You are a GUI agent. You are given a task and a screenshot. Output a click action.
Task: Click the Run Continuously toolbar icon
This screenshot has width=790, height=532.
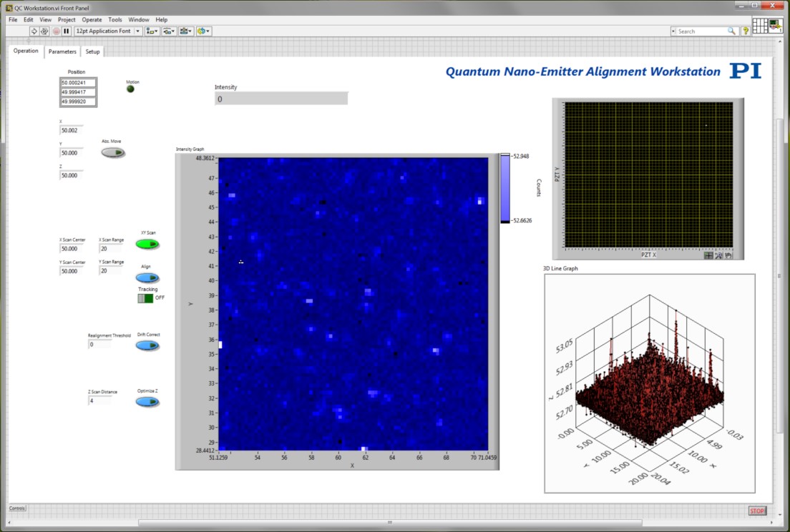[44, 31]
